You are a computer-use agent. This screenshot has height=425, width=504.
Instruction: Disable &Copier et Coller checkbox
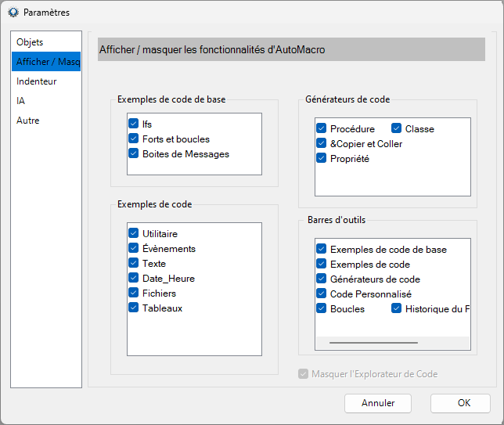tap(321, 143)
